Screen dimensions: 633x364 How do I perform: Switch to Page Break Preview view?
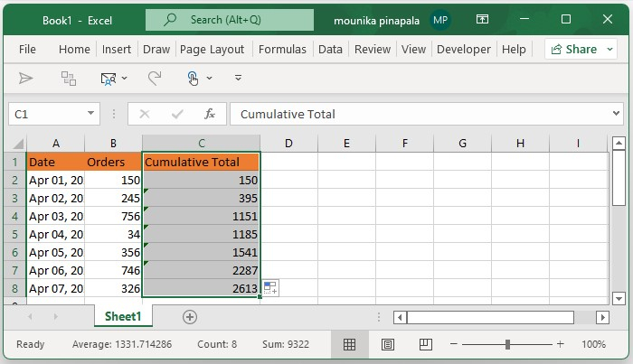coord(424,344)
